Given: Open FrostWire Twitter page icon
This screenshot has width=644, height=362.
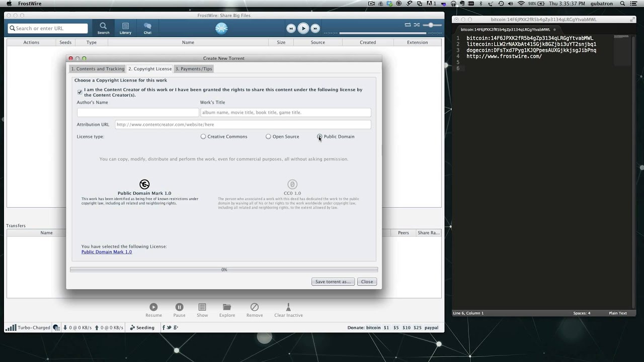Looking at the screenshot, I should click(169, 327).
